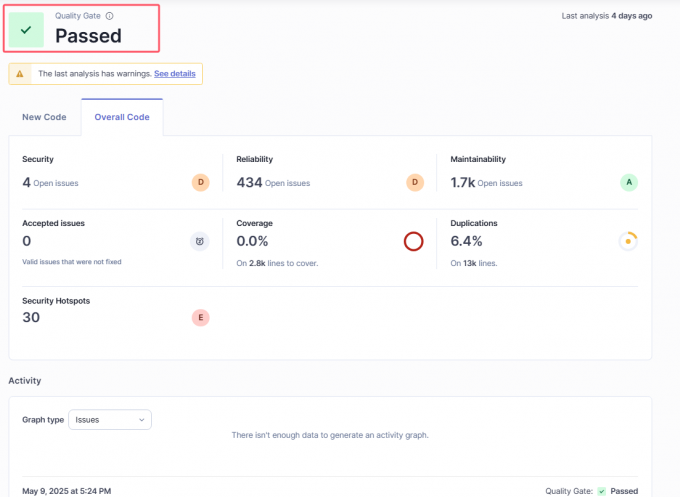Open the 0.0% Coverage value
Screen dimensions: 680x497
click(254, 241)
